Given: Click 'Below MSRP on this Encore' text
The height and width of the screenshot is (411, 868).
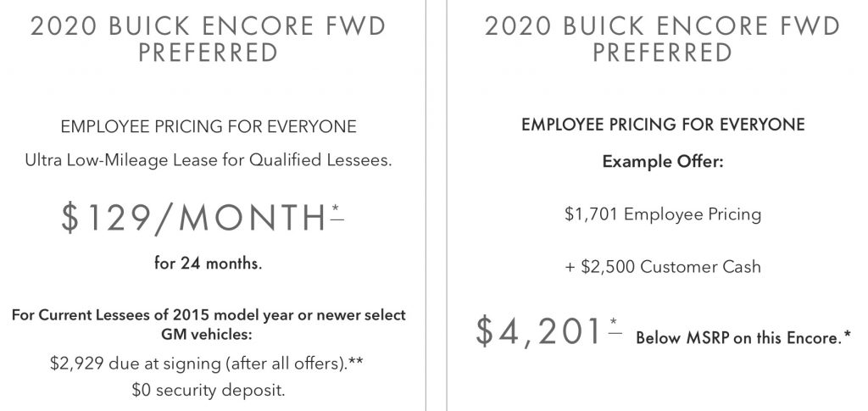Looking at the screenshot, I should [x=739, y=337].
